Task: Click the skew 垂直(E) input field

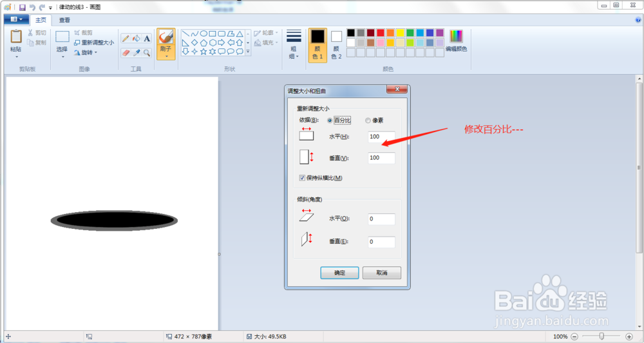Action: tap(381, 242)
